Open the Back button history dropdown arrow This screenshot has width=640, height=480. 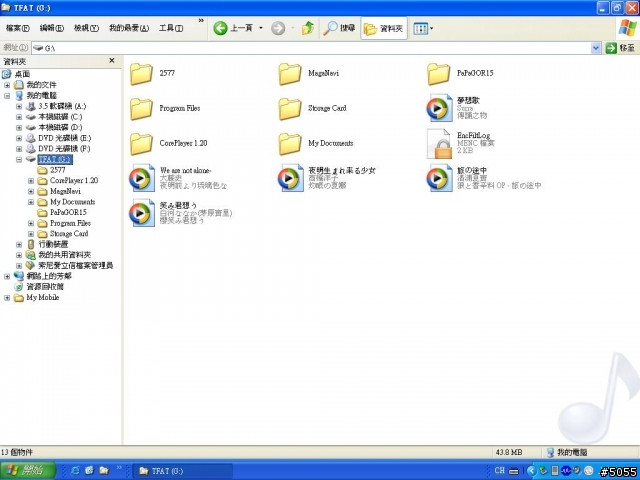tap(261, 28)
